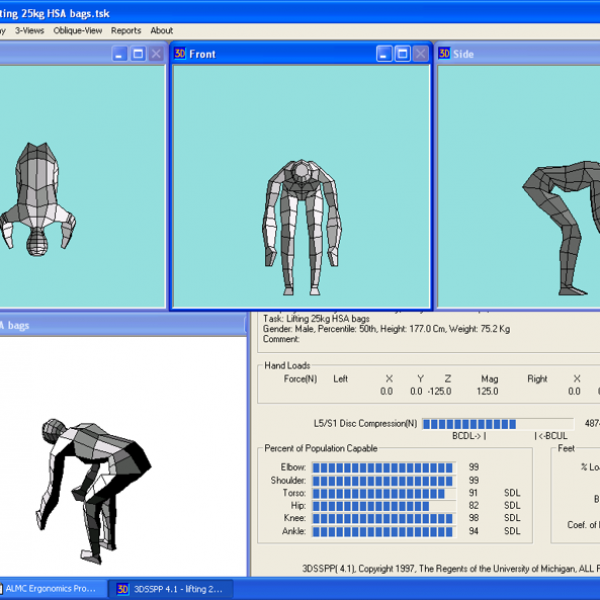Minimize the top view window left of Front
Screen dimensions: 600x600
pyautogui.click(x=120, y=54)
